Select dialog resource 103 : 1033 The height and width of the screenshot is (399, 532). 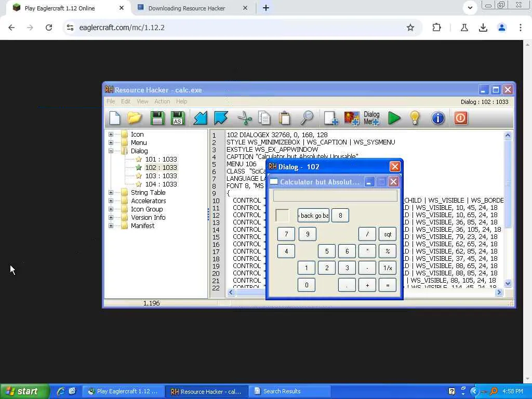[161, 176]
